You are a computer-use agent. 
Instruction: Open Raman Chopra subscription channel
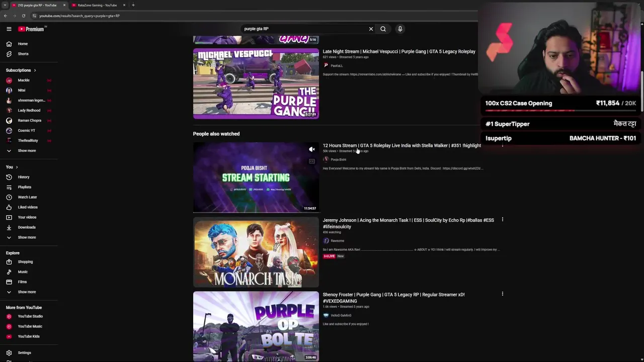[29, 120]
